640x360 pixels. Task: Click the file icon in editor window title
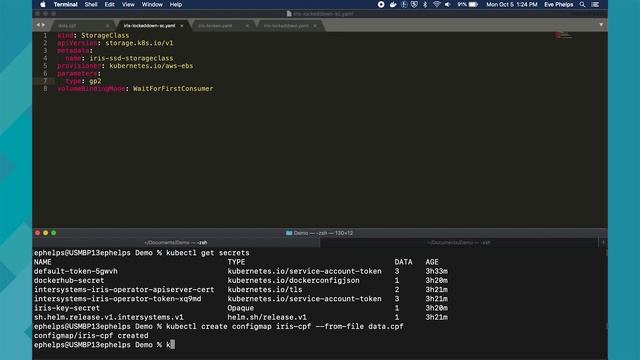[289, 13]
